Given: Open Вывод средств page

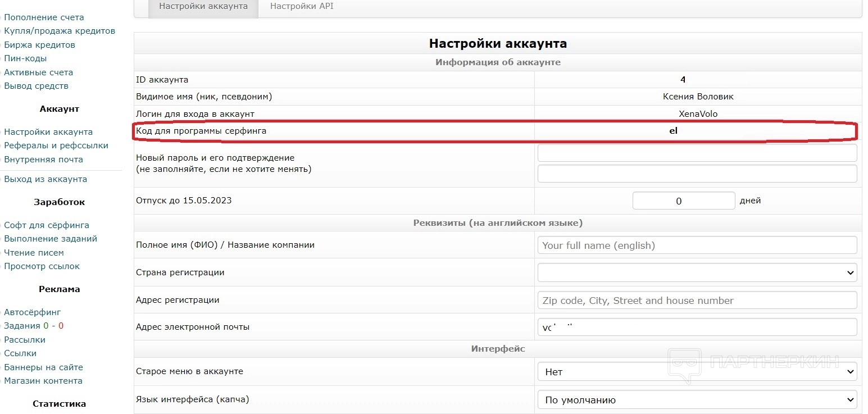Looking at the screenshot, I should (36, 86).
